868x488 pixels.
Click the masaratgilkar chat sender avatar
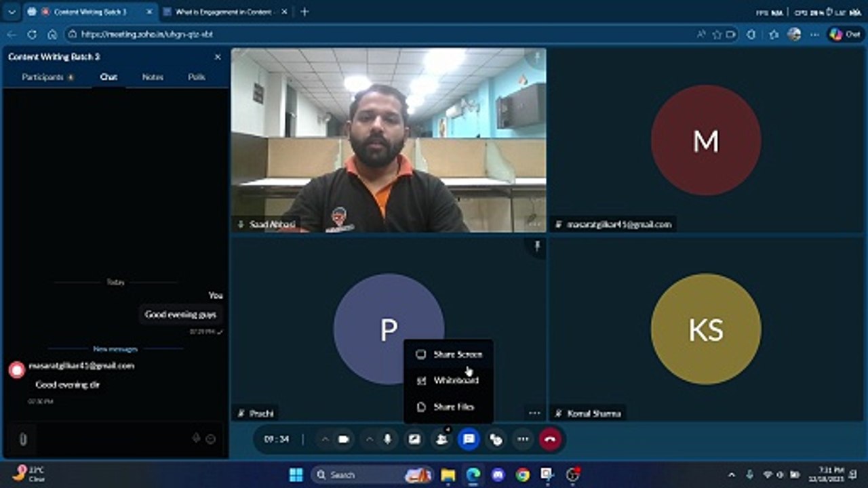(x=17, y=369)
